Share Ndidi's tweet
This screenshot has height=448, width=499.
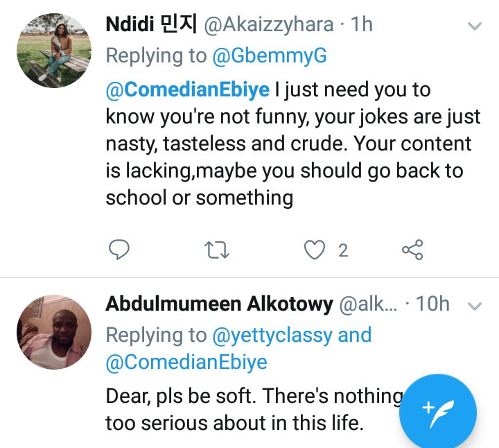point(412,250)
